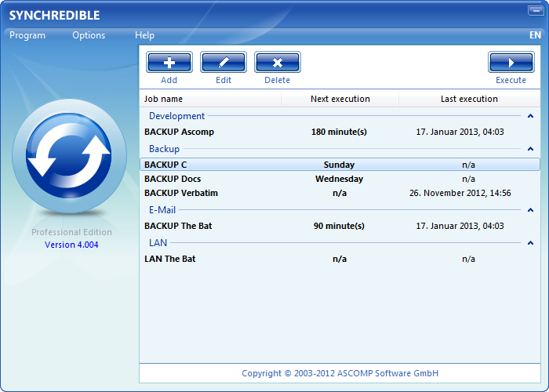549x392 pixels.
Task: Click the Edit pencil icon
Action: [x=224, y=63]
